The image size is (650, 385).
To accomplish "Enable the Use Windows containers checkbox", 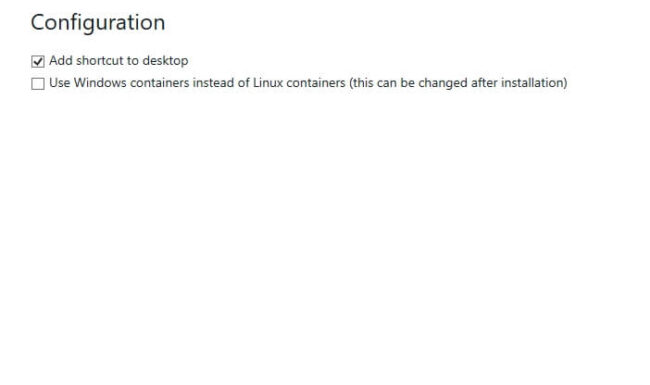I will (38, 83).
